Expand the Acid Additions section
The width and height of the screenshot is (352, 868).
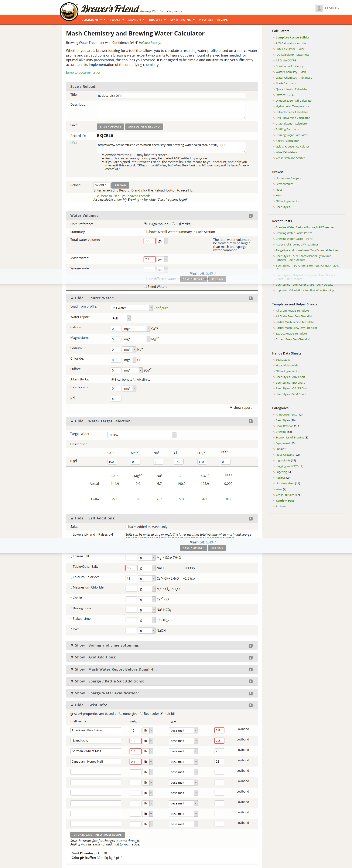tap(78, 657)
